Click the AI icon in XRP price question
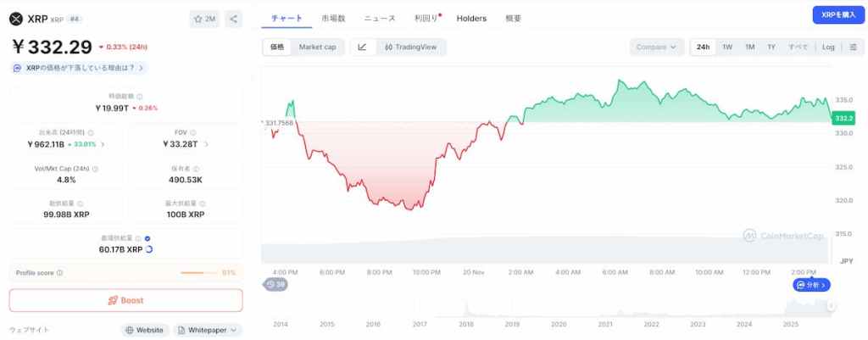The height and width of the screenshot is (340, 868). point(18,68)
